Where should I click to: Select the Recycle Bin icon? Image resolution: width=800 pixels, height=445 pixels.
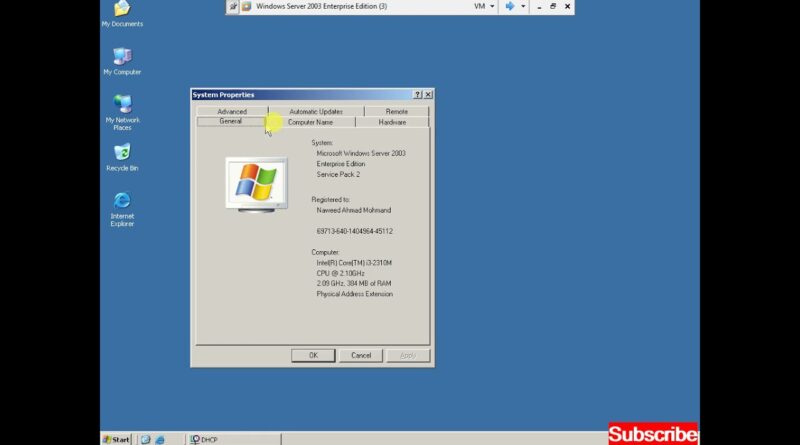(x=122, y=157)
